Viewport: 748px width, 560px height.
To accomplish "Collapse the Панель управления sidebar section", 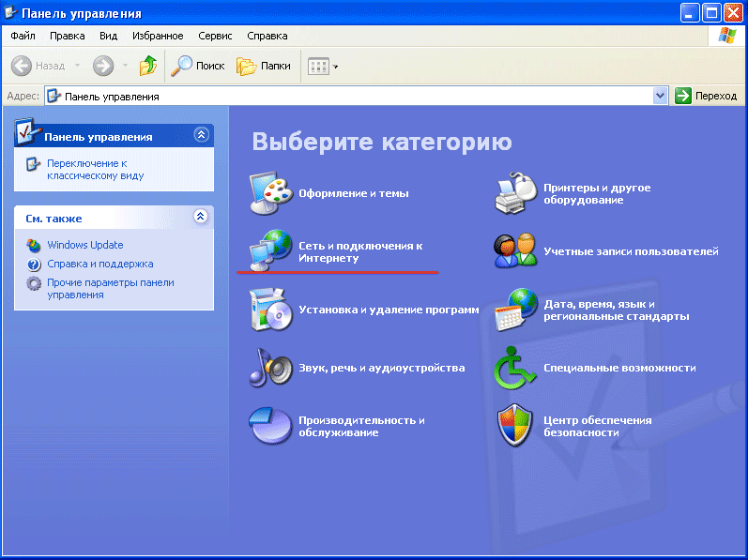I will pyautogui.click(x=200, y=136).
